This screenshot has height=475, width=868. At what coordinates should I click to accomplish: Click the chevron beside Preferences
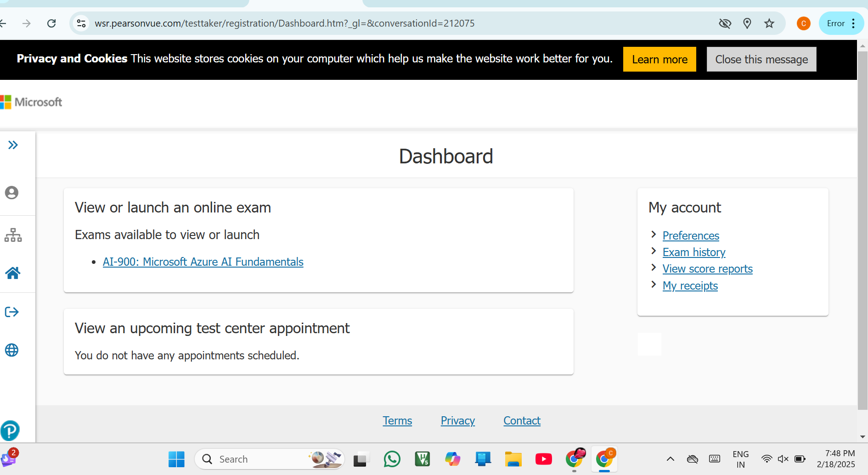pyautogui.click(x=654, y=235)
